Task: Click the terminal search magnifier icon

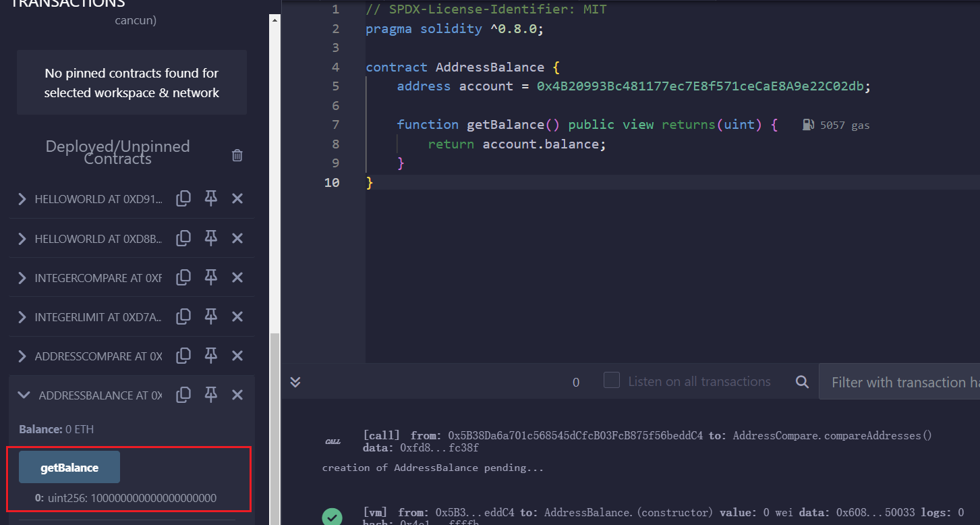Action: [x=802, y=382]
